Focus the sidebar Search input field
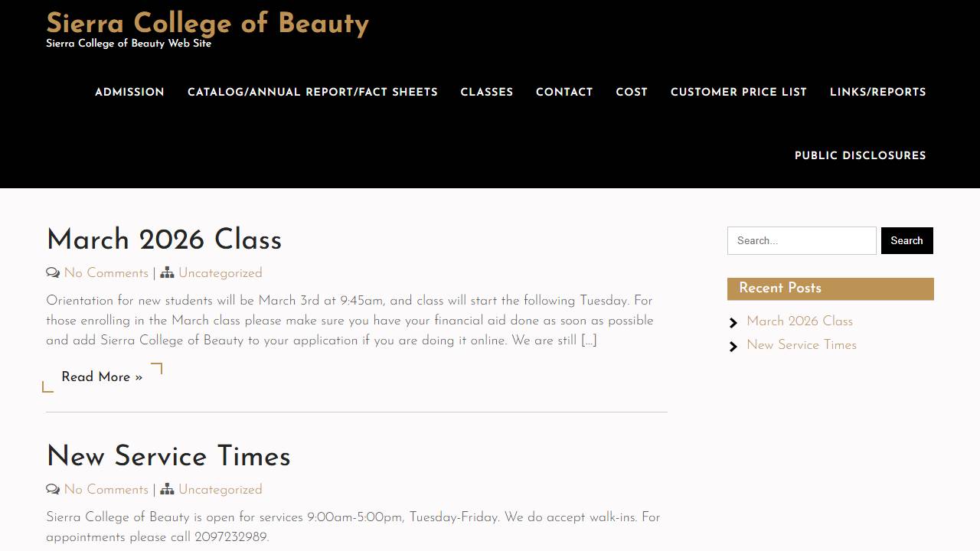 coord(802,241)
